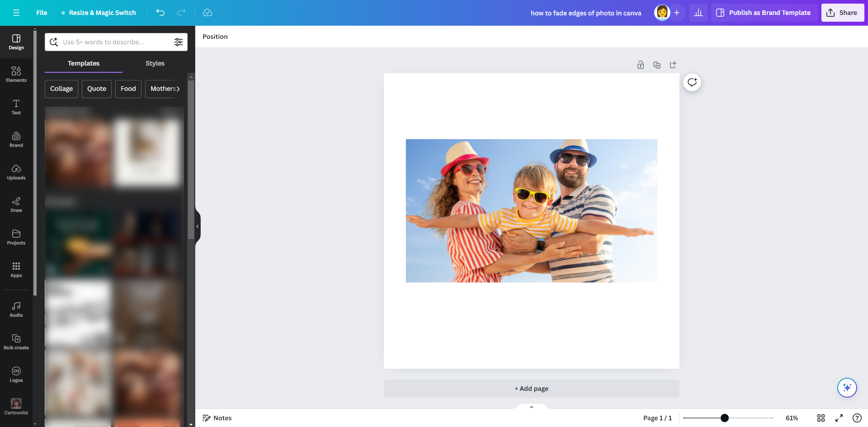
Task: Open Resize & Magic Switch menu
Action: (98, 13)
